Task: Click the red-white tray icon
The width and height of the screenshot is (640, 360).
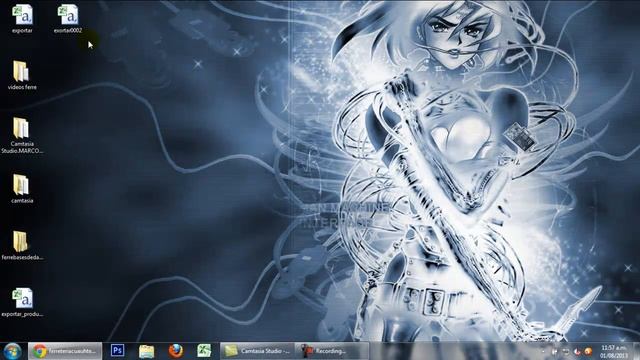Action: click(x=577, y=351)
